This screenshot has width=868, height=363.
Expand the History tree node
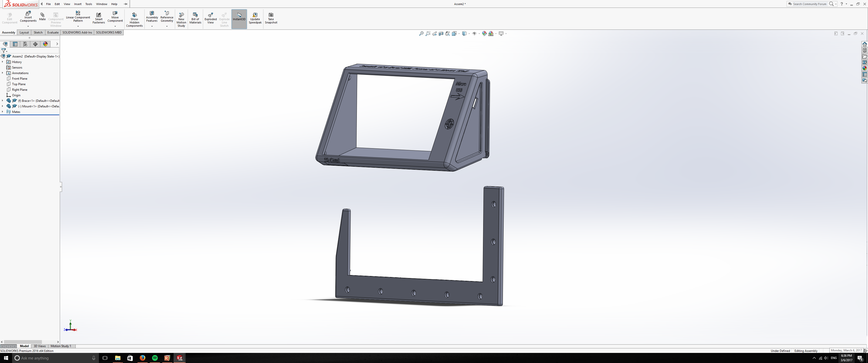click(x=2, y=62)
